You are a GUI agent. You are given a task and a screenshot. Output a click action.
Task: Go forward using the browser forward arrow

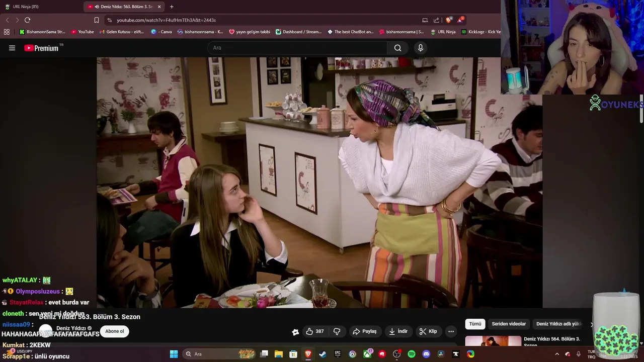click(17, 20)
